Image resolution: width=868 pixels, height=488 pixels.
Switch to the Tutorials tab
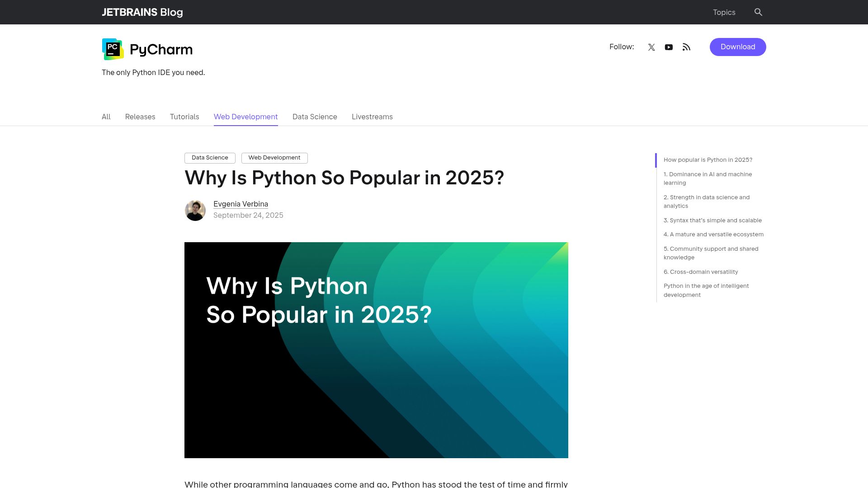tap(184, 117)
